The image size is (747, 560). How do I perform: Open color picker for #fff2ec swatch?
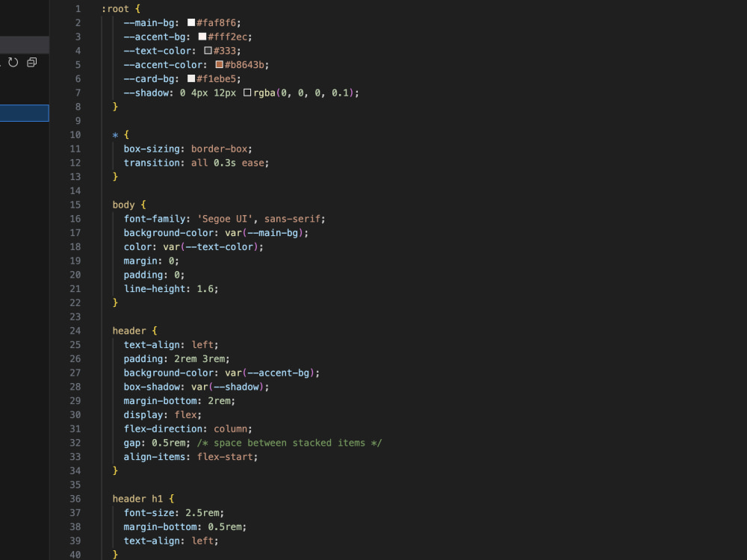(202, 37)
